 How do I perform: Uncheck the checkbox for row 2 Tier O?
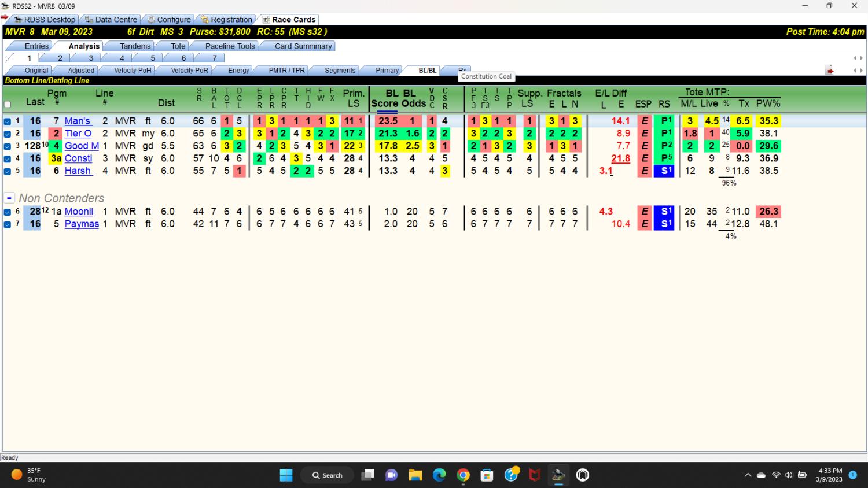pos(8,134)
